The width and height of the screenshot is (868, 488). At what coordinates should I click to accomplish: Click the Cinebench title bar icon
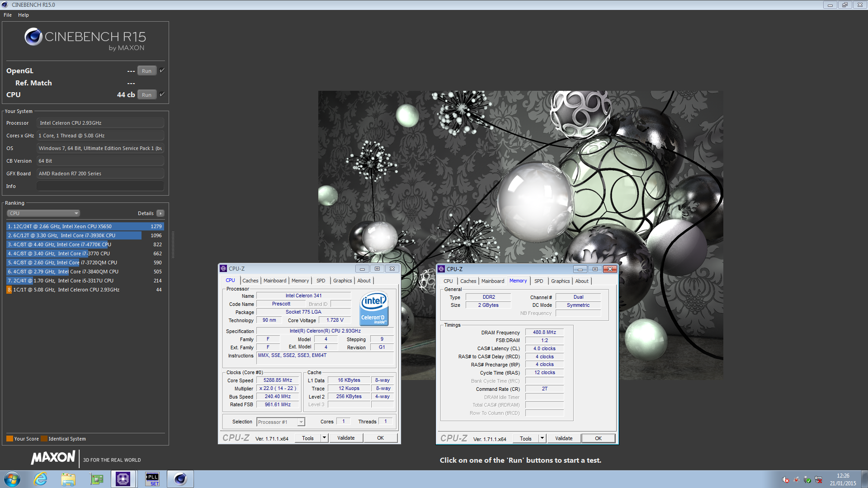[5, 5]
